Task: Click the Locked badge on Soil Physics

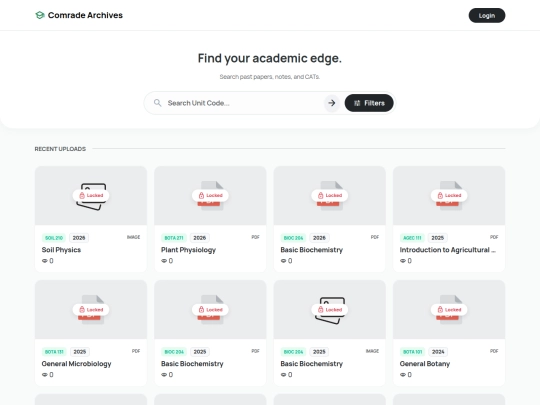Action: pyautogui.click(x=91, y=195)
